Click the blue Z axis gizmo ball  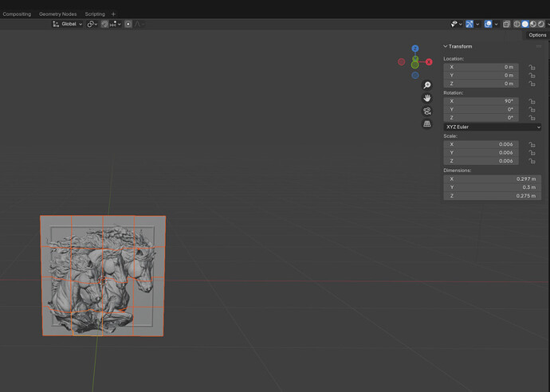tap(415, 49)
